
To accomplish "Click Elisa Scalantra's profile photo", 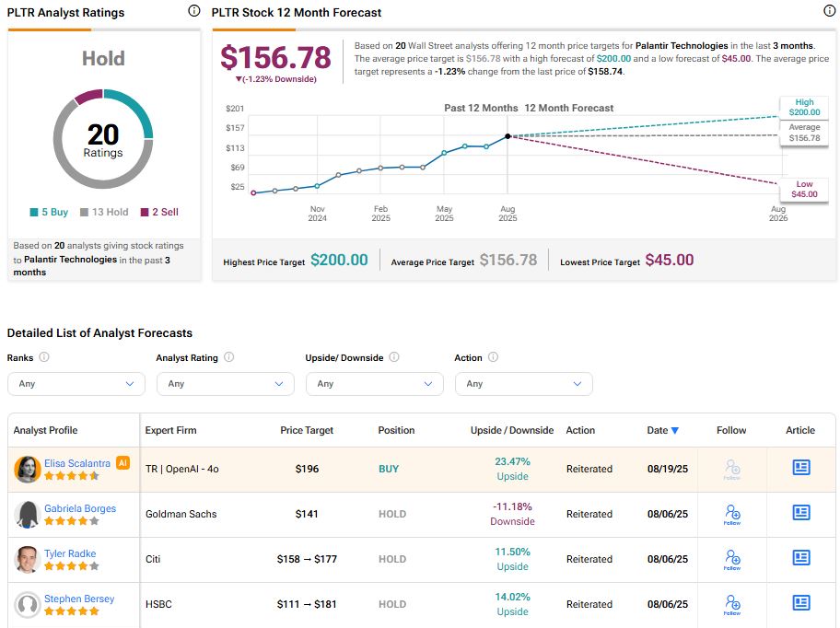I will 28,469.
